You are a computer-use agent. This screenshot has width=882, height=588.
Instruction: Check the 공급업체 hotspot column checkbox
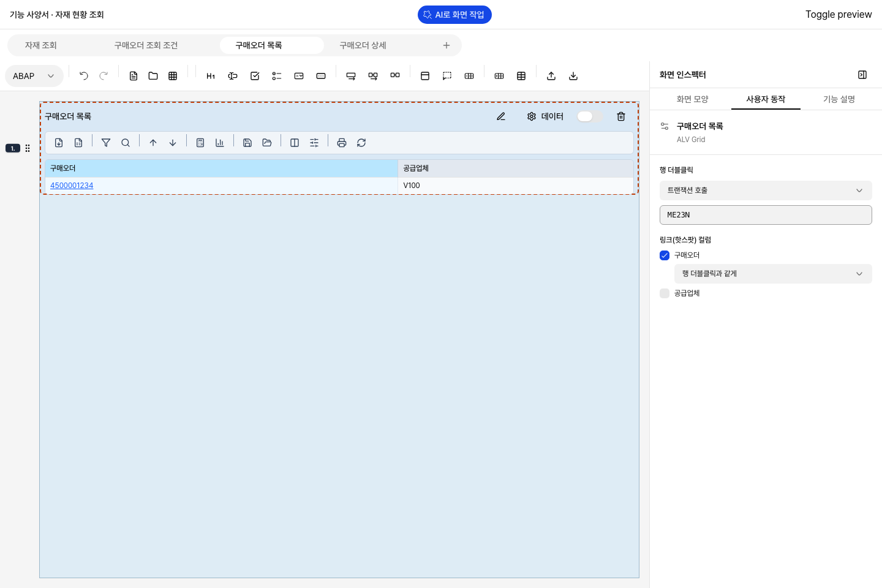665,293
